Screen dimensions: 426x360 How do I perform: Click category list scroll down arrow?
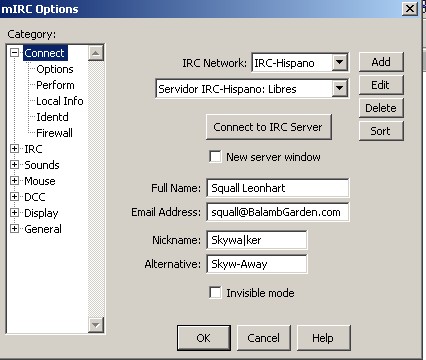click(x=96, y=324)
